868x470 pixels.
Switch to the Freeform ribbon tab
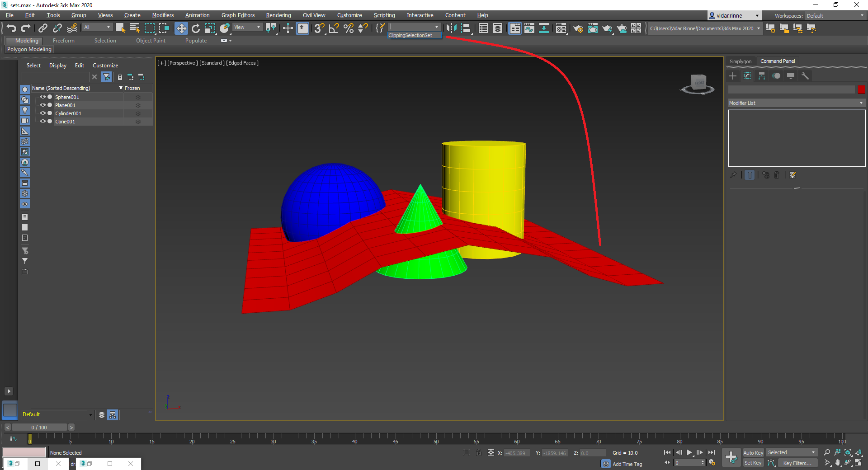(63, 41)
